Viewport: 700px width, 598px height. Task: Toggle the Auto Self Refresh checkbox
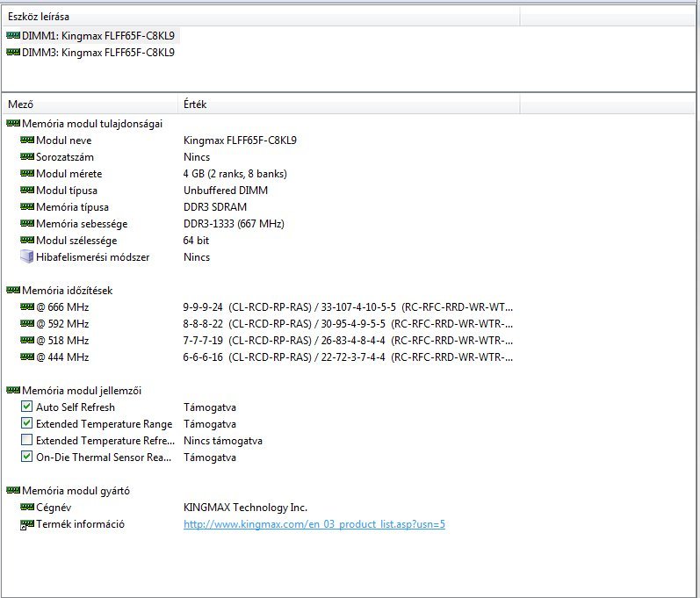click(x=26, y=407)
